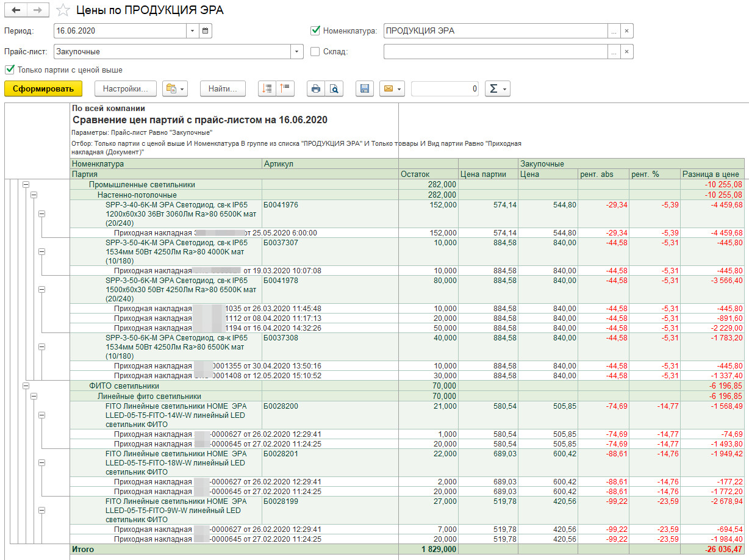The width and height of the screenshot is (749, 560).
Task: Open the Прайс-лист dropdown list
Action: click(297, 52)
